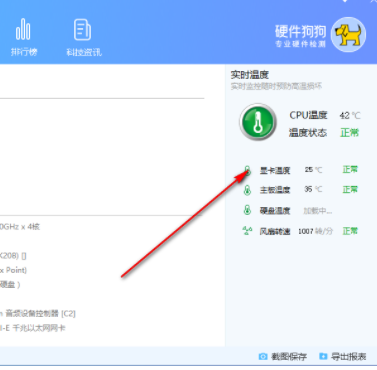Click the 风扇转速 label
Screen dimensions: 377x370
[x=275, y=231]
